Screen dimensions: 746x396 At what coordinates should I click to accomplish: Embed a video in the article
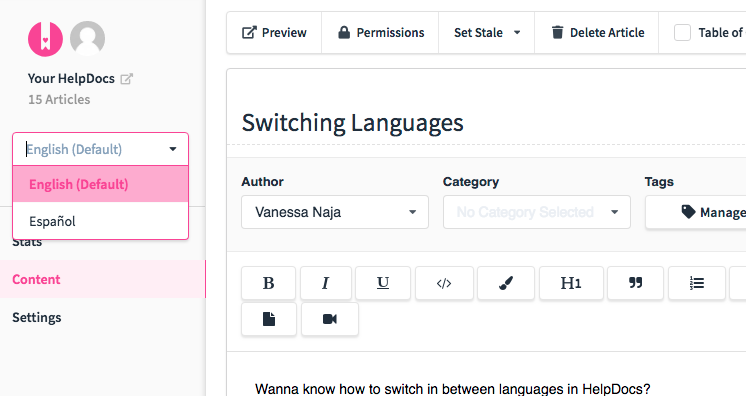[x=330, y=319]
